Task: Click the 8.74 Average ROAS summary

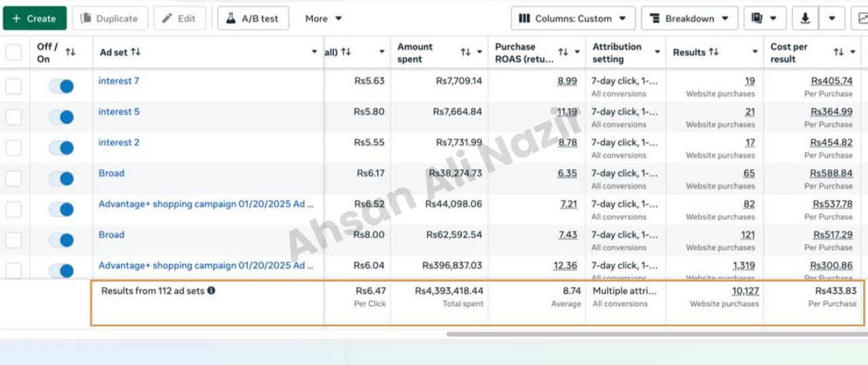Action: pyautogui.click(x=572, y=290)
